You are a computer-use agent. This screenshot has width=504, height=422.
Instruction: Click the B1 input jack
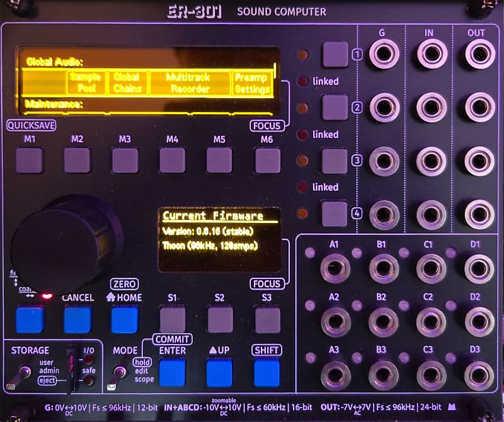tap(384, 268)
